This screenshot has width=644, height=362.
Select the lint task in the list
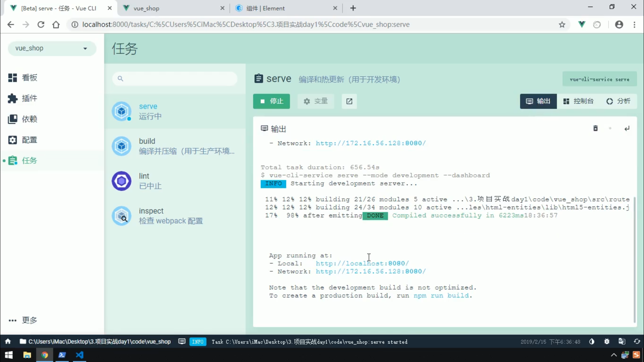[x=175, y=181]
